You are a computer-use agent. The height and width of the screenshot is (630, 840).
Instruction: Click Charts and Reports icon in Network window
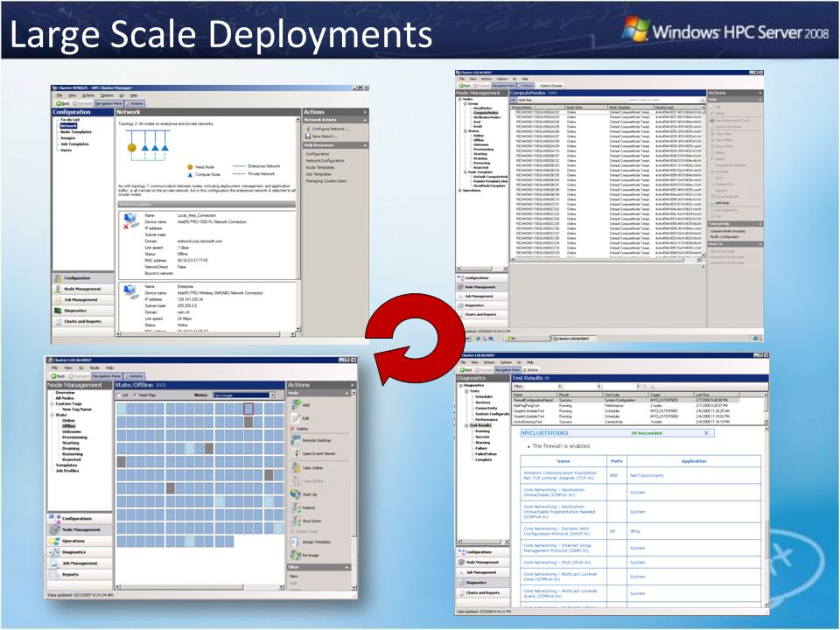tap(58, 321)
